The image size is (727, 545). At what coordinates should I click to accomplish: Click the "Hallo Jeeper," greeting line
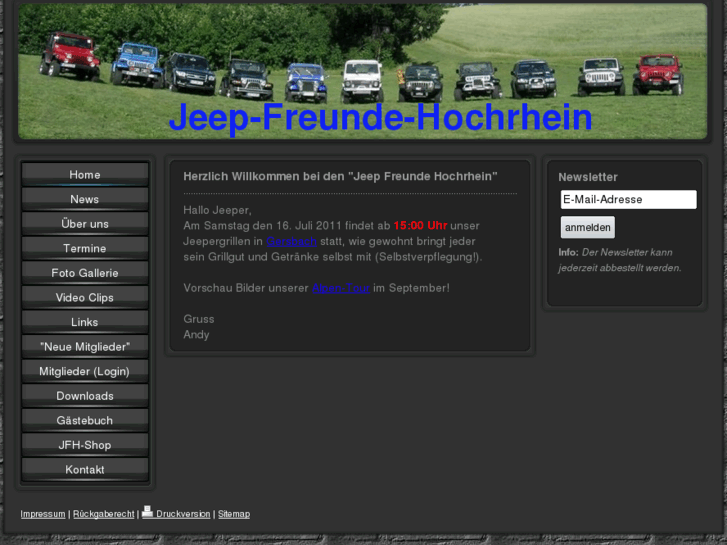pos(217,210)
